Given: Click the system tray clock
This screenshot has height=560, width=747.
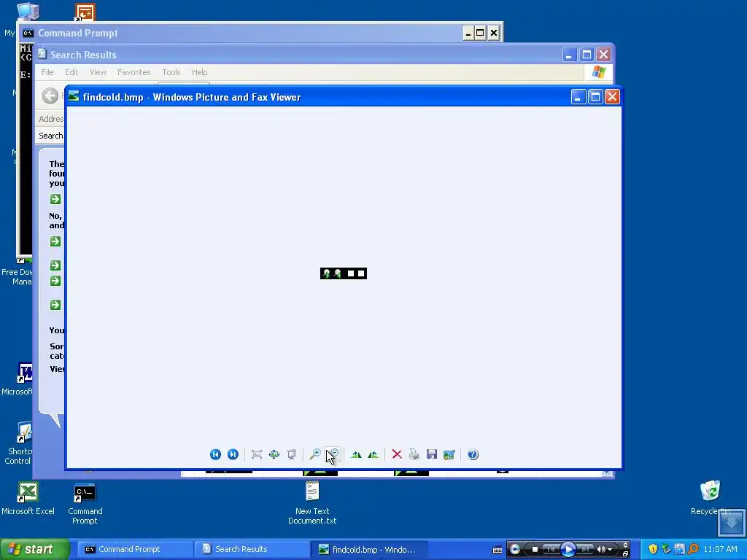Looking at the screenshot, I should pos(720,549).
